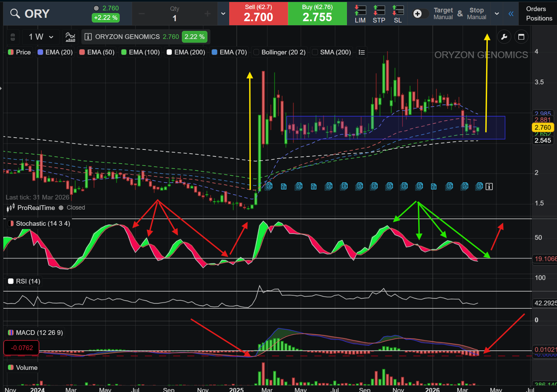Open the 1W timeframe dropdown
This screenshot has height=392, width=557.
tap(40, 37)
